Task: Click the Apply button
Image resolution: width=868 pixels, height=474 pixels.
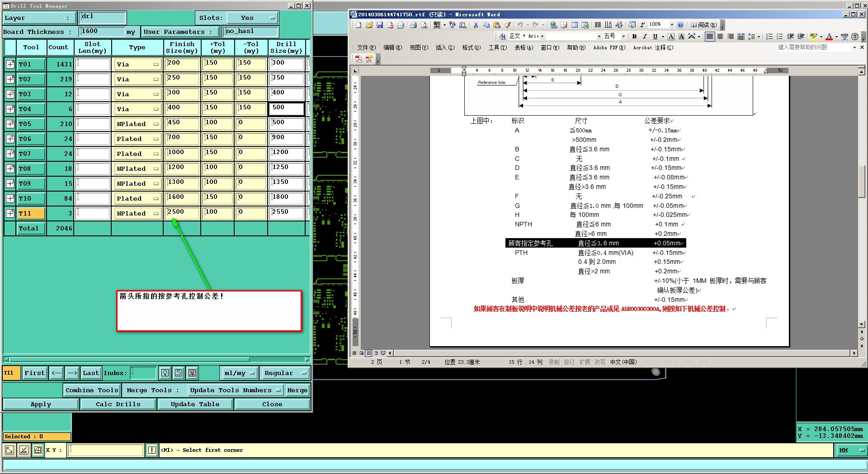Action: point(41,404)
